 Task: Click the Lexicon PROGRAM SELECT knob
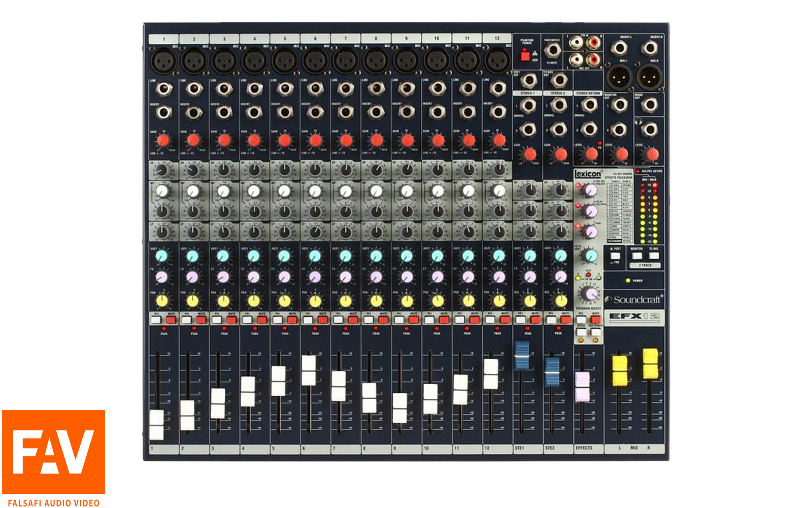(x=591, y=294)
